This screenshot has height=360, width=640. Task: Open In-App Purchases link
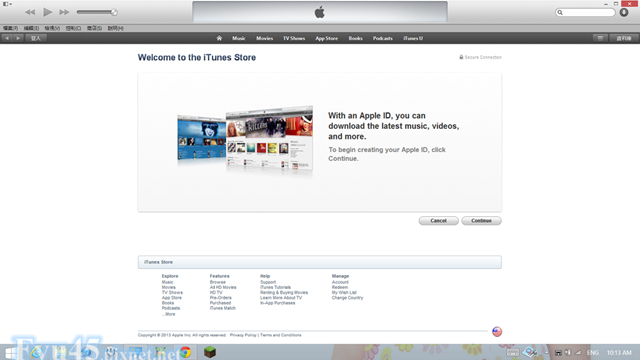[x=278, y=303]
